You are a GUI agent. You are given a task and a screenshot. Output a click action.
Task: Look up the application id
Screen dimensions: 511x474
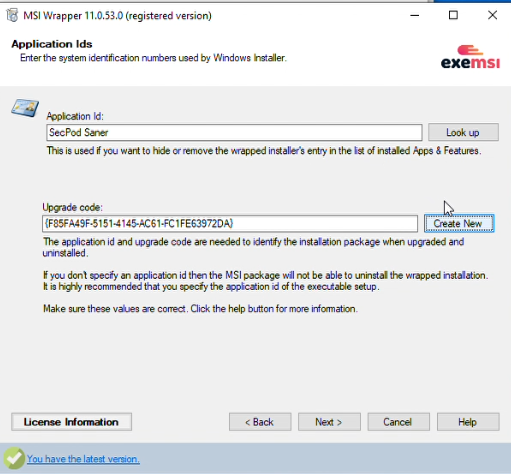463,132
